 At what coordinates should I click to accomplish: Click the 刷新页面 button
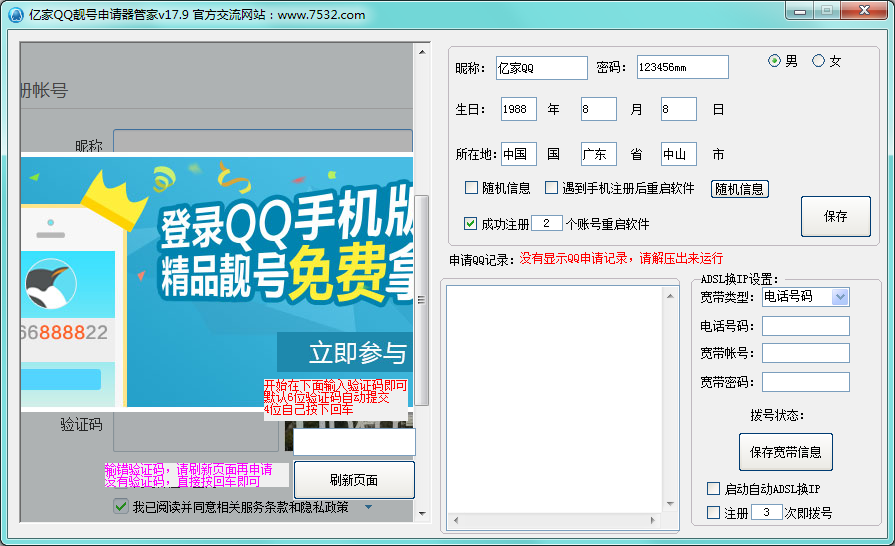[x=354, y=480]
